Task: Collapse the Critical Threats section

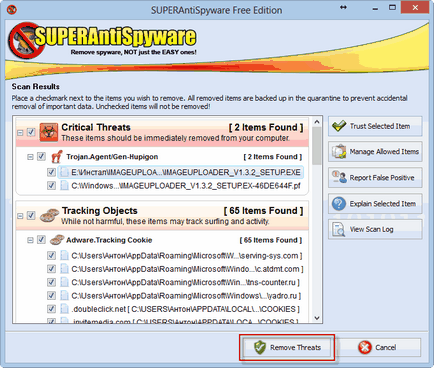Action: point(20,133)
